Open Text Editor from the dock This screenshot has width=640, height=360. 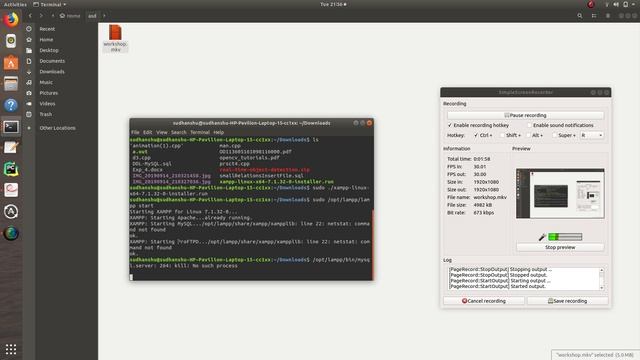coord(11,147)
